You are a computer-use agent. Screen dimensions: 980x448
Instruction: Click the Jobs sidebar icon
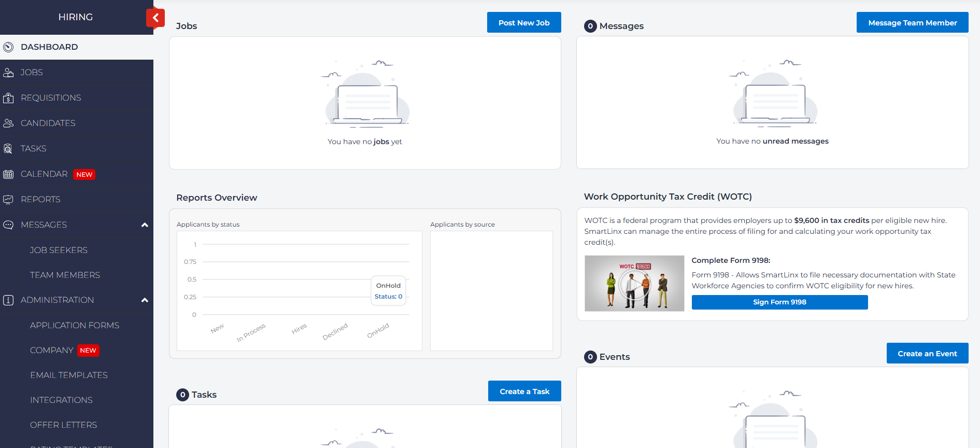coord(8,73)
